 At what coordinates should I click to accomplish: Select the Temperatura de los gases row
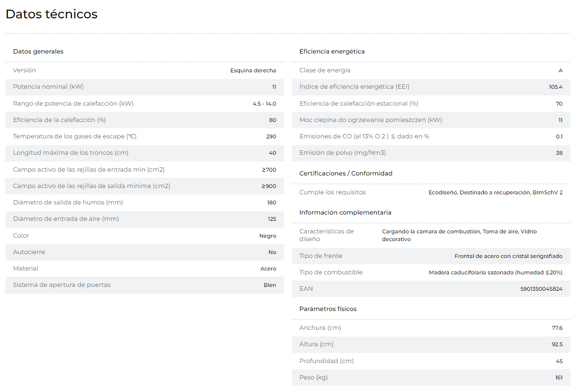point(145,136)
